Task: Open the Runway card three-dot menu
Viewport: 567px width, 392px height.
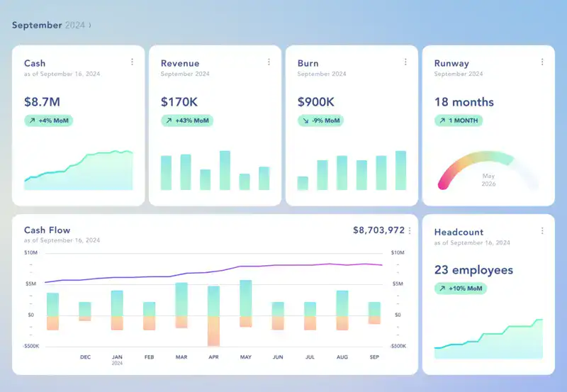Action: coord(542,62)
